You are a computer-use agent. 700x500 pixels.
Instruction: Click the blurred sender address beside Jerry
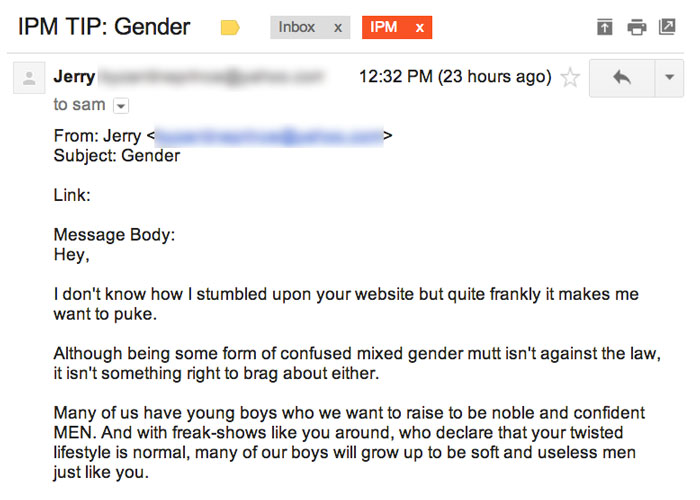211,77
